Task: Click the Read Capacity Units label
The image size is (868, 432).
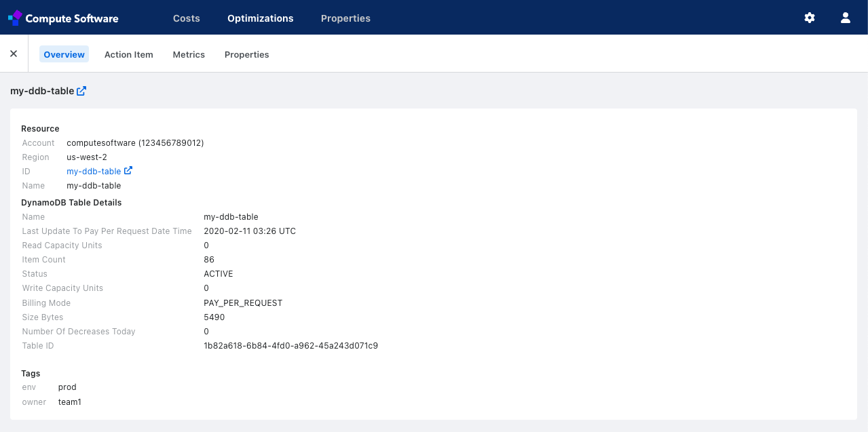Action: click(x=62, y=246)
